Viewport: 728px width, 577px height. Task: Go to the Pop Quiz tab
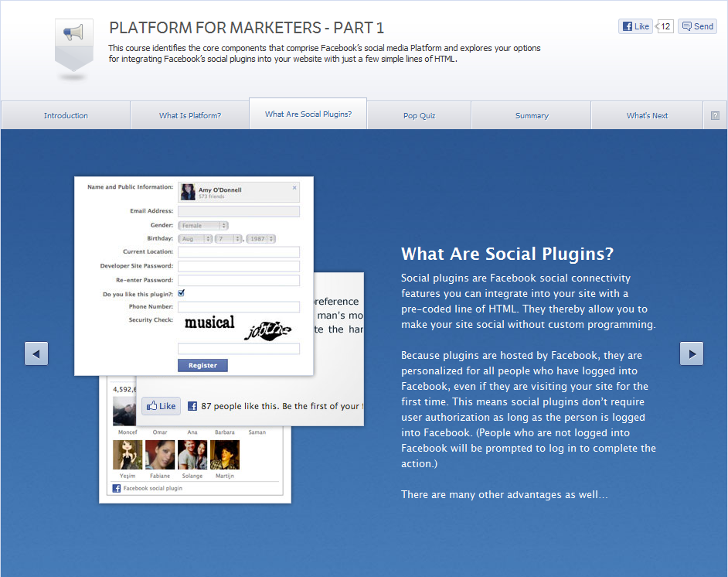coord(419,116)
